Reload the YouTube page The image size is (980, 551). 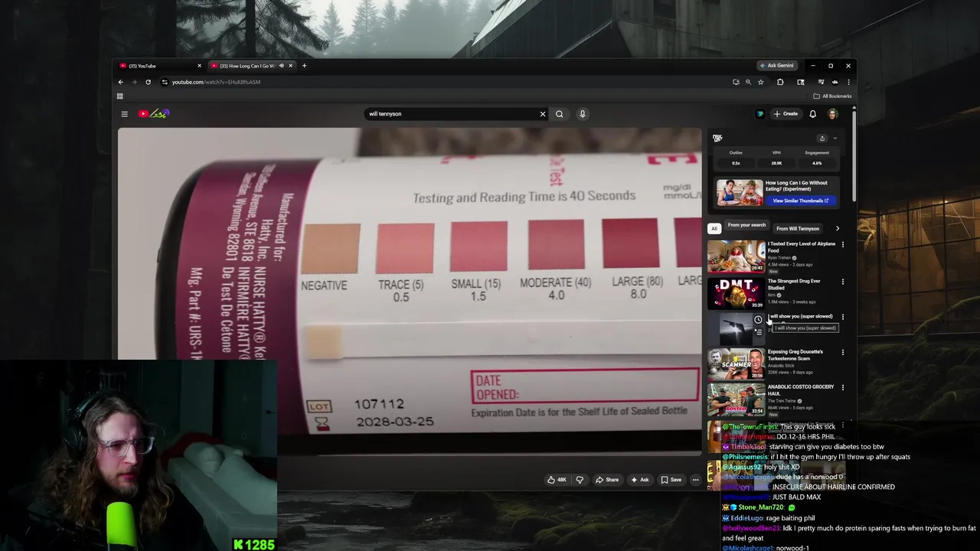coord(148,82)
